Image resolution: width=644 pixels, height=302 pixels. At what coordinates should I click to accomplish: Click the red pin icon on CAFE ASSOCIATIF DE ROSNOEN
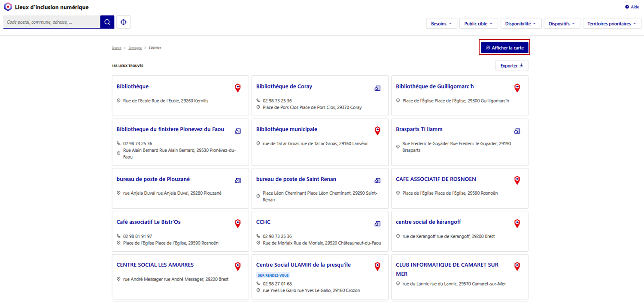tap(517, 180)
